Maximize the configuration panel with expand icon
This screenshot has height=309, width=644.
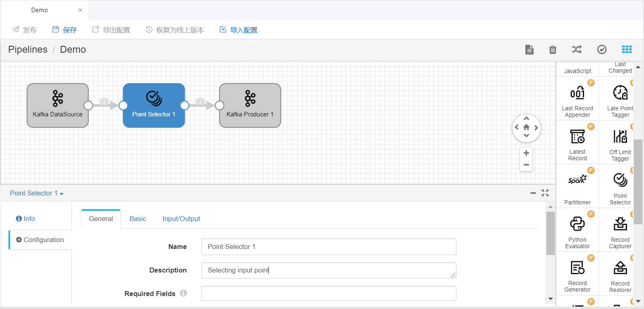(x=545, y=193)
